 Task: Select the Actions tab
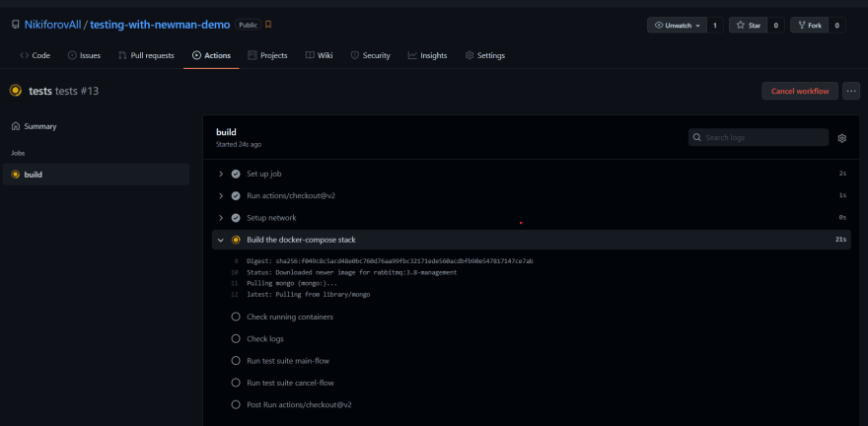click(x=211, y=55)
